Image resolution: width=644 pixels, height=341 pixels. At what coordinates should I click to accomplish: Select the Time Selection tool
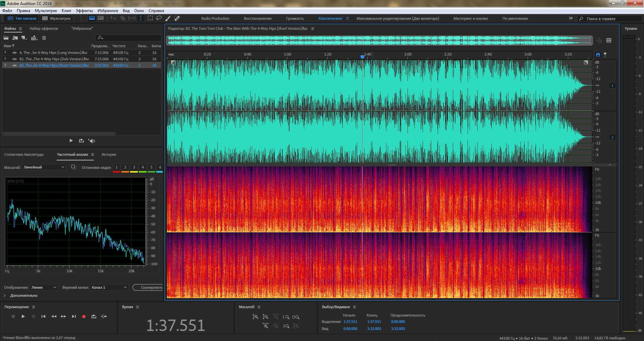click(x=141, y=18)
